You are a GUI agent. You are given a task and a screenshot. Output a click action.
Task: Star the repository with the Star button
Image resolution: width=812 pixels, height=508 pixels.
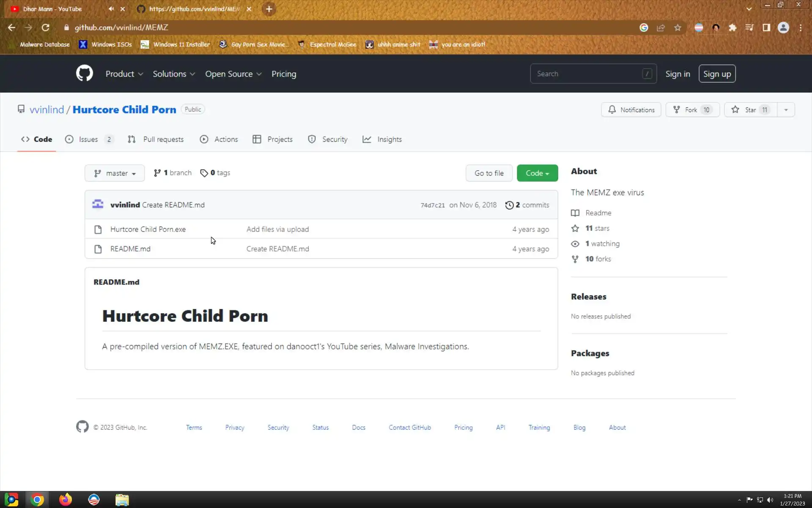(750, 110)
